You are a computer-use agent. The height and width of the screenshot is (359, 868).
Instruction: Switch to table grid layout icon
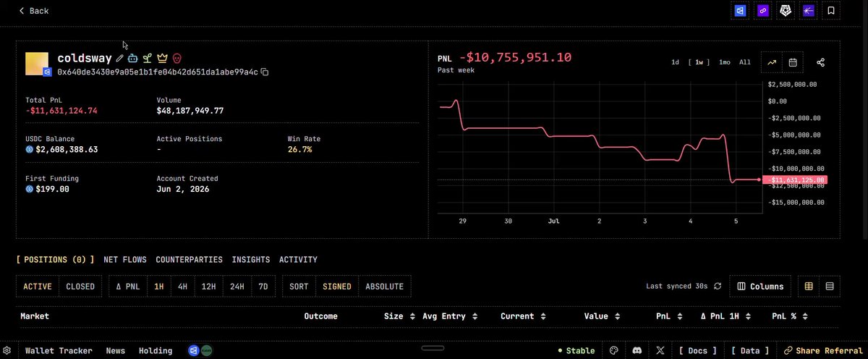809,287
